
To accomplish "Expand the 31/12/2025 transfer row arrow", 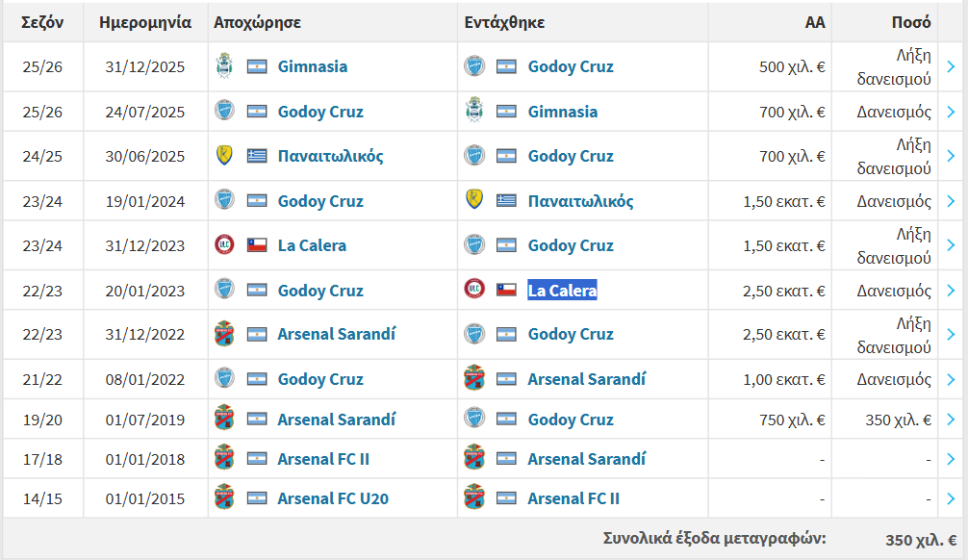I will [x=951, y=66].
